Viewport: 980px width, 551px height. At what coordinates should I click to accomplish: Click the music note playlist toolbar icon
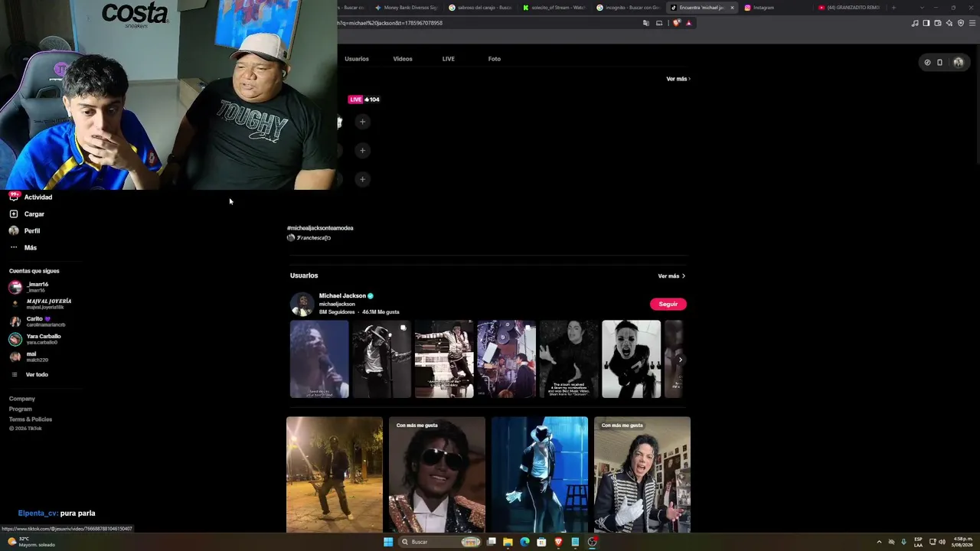[x=915, y=23]
